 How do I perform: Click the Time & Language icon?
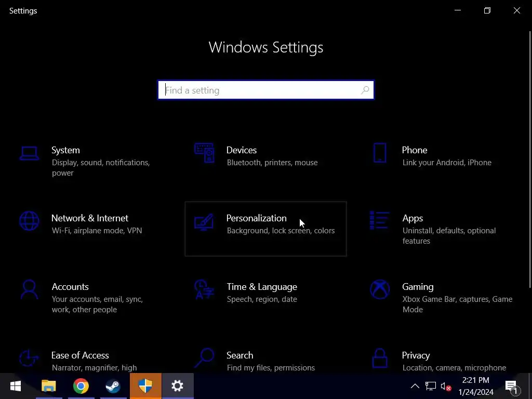click(204, 289)
